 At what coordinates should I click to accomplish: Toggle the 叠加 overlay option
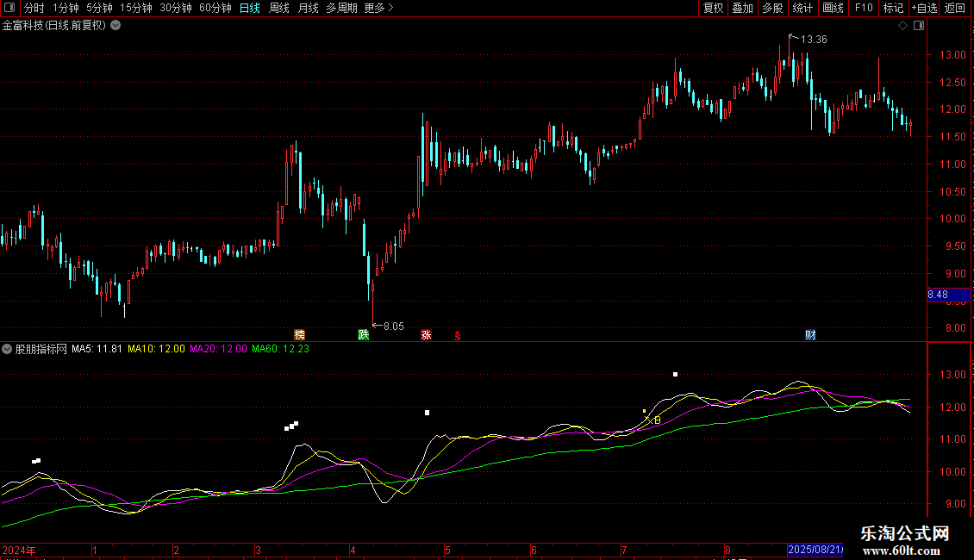tap(742, 8)
